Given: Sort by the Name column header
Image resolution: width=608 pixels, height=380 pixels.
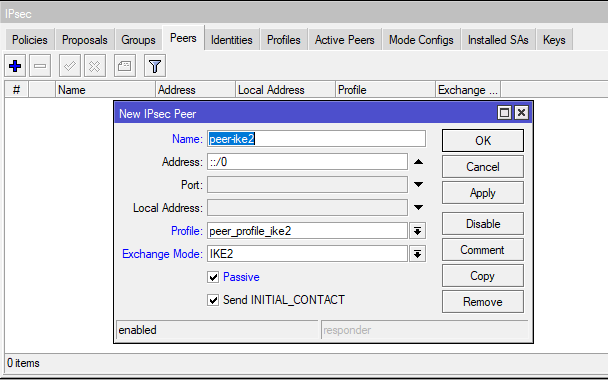Looking at the screenshot, I should click(x=105, y=90).
